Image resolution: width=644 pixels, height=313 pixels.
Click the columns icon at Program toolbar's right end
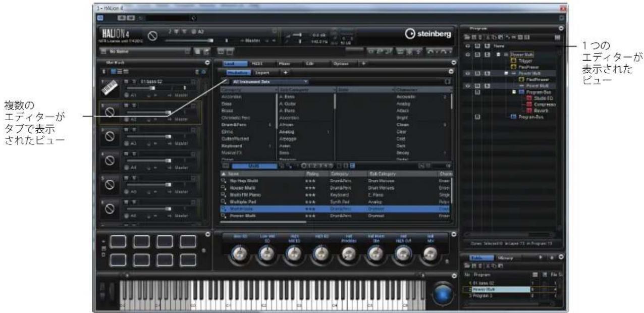tap(558, 37)
